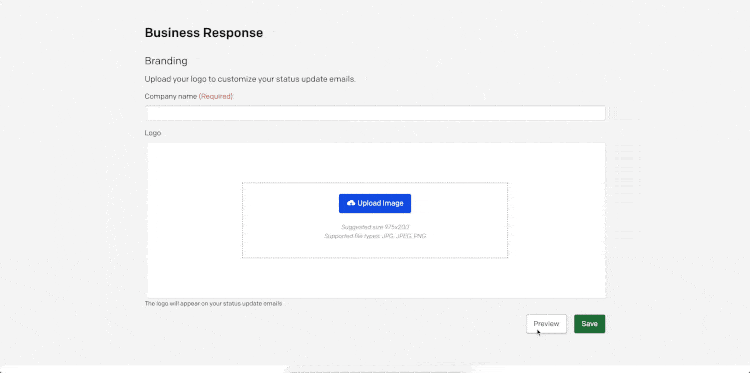The height and width of the screenshot is (373, 750).
Task: Click the 'Supported file types' hint text
Action: click(375, 236)
